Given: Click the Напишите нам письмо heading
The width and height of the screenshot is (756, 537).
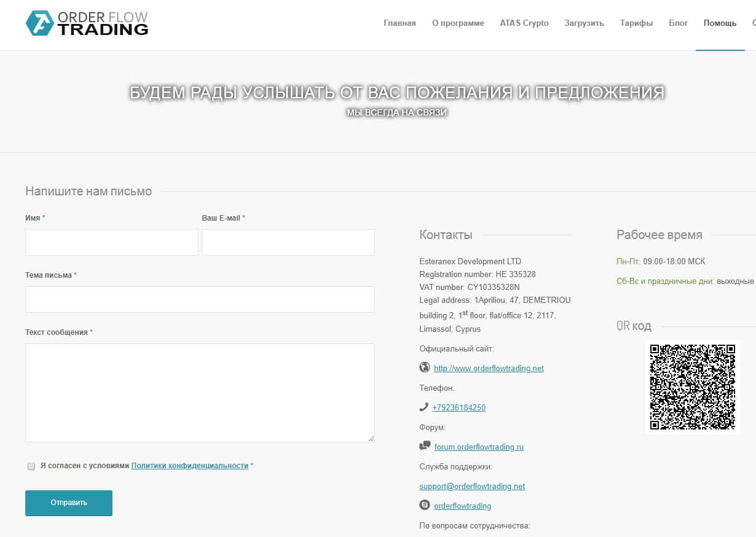Looking at the screenshot, I should pyautogui.click(x=89, y=192).
